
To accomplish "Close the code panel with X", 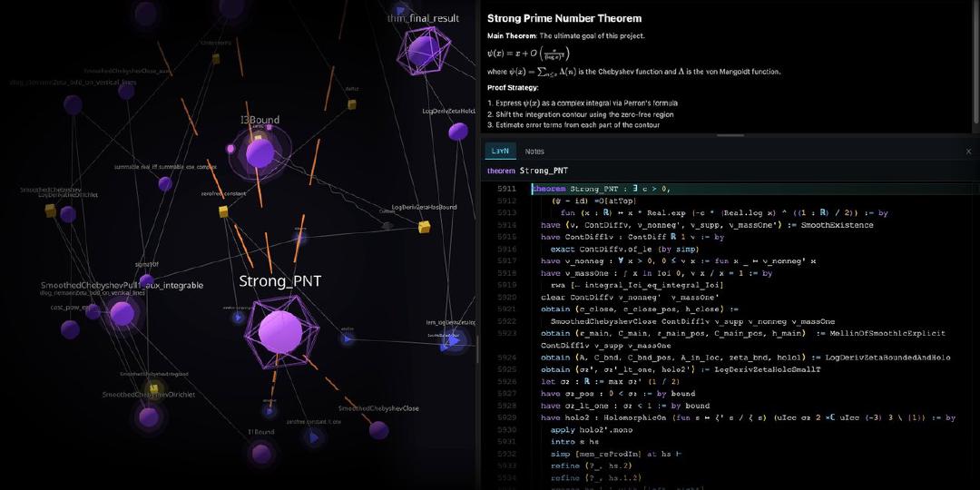I will (968, 152).
